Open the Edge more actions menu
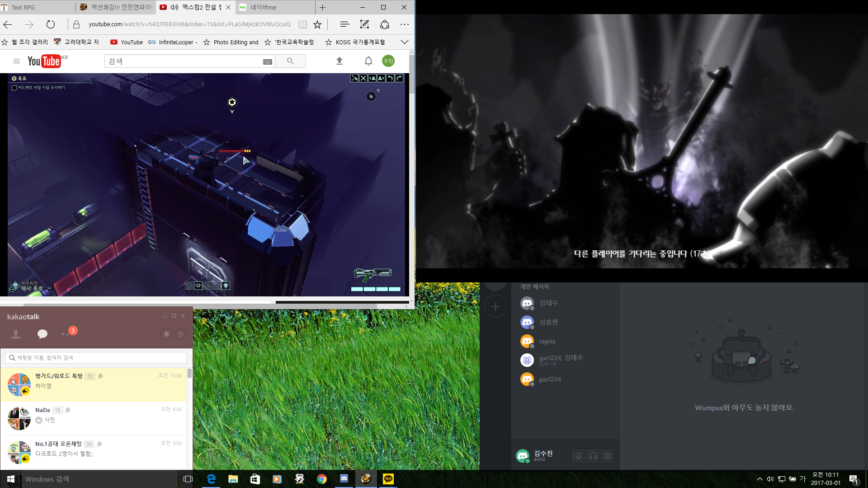The image size is (868, 488). (405, 24)
